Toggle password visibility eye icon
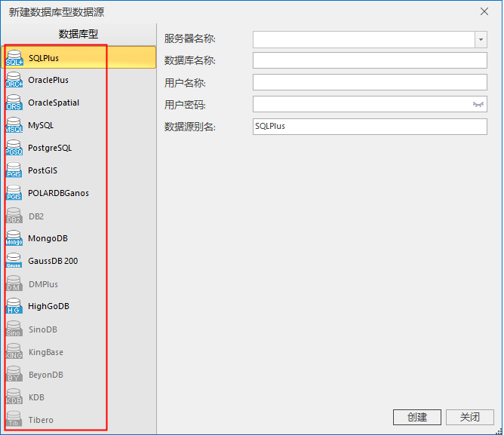 [478, 104]
